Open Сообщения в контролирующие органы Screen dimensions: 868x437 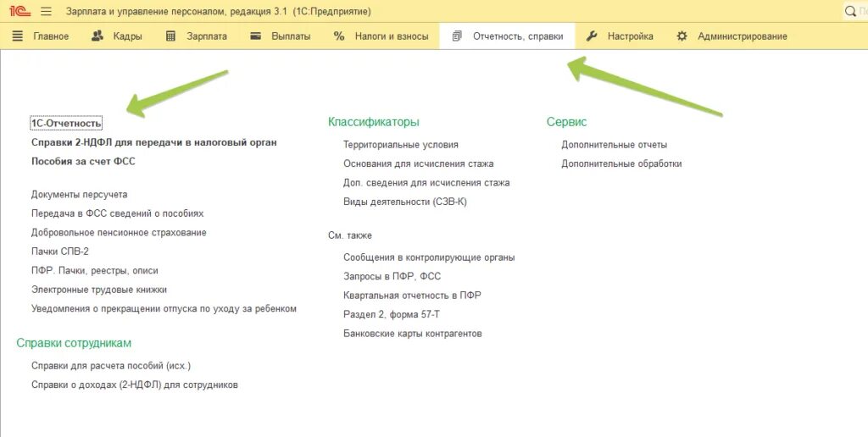429,257
